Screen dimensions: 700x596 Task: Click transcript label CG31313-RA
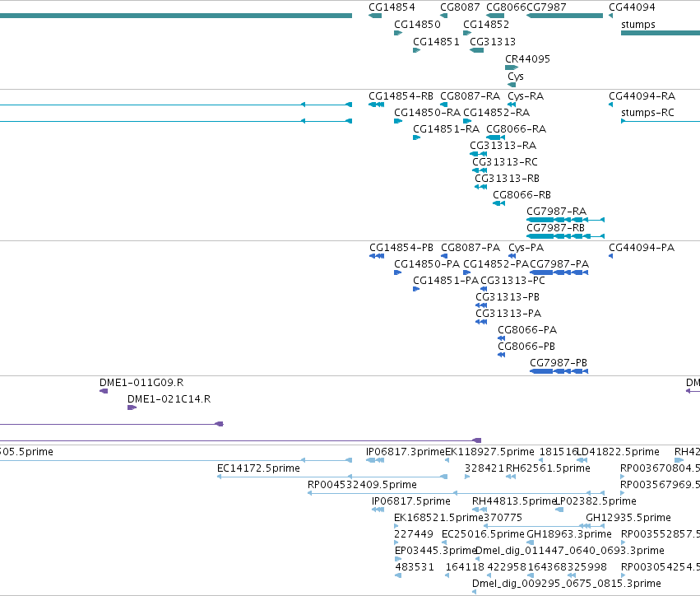503,146
